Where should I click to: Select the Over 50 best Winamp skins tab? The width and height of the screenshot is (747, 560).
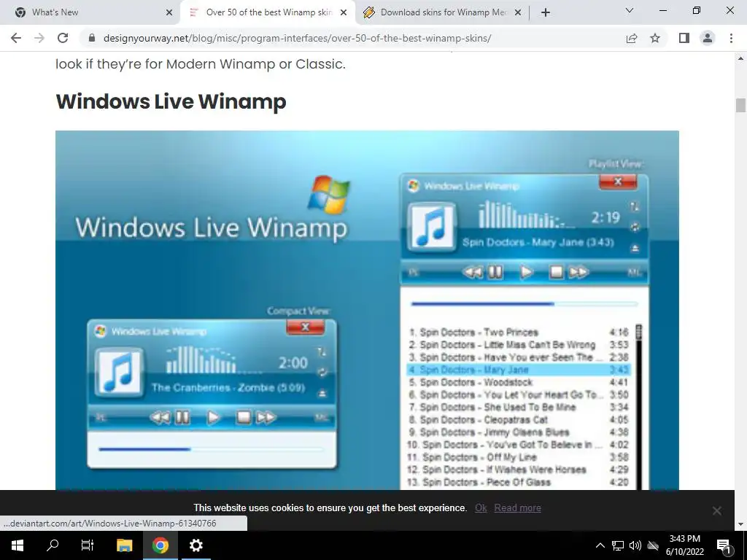click(x=268, y=12)
